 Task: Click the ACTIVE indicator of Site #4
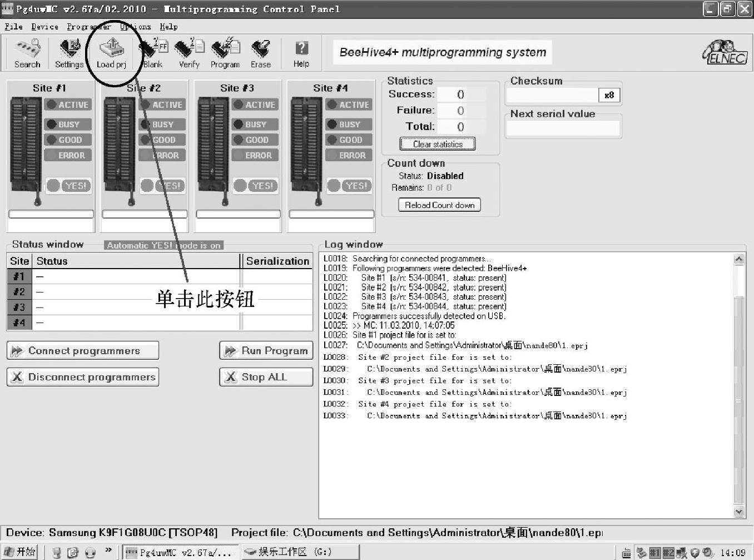click(349, 105)
